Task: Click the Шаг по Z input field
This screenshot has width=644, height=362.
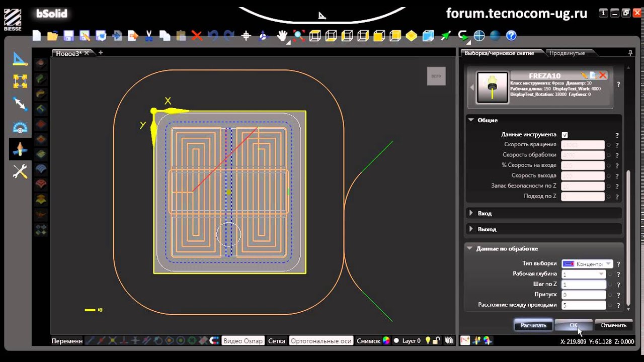Action: (x=584, y=285)
